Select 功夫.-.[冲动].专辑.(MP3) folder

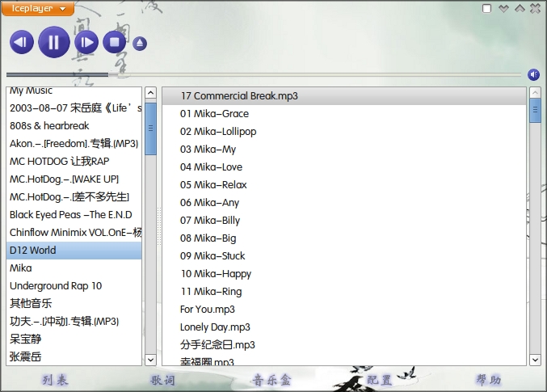pos(74,322)
